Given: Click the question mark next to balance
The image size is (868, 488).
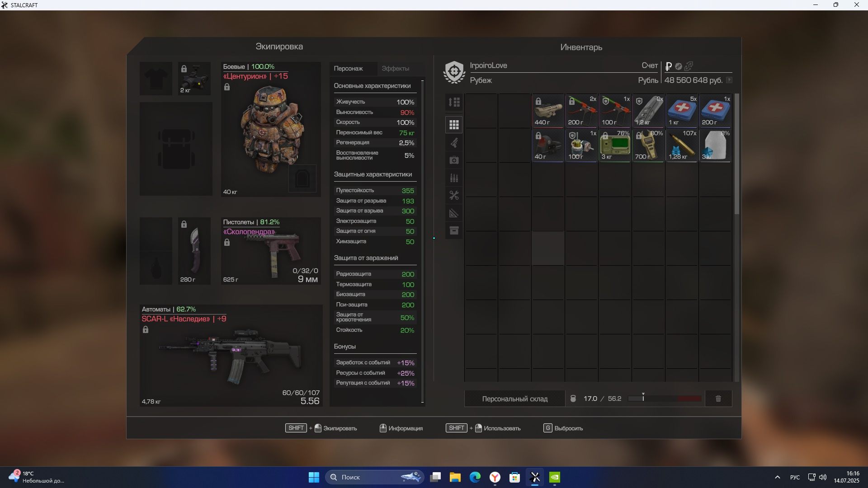Looking at the screenshot, I should [x=729, y=80].
